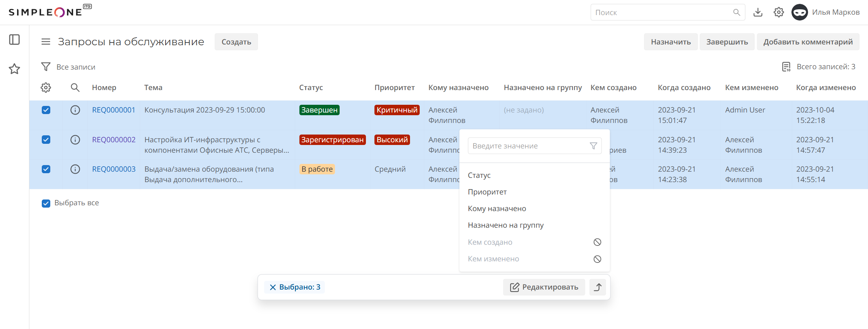Screen dimensions: 868x329
Task: Click the filter funnel icon near 'Все записи'
Action: pos(46,67)
